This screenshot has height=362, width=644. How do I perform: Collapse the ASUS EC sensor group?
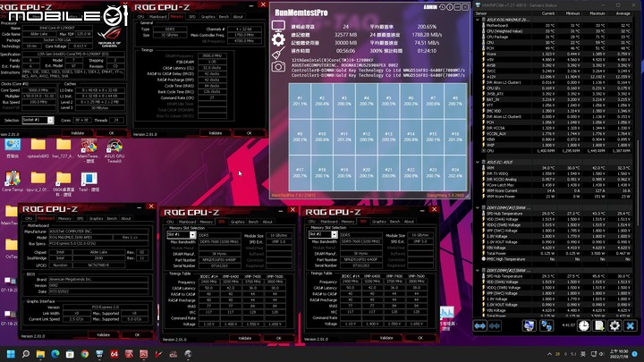point(478,162)
